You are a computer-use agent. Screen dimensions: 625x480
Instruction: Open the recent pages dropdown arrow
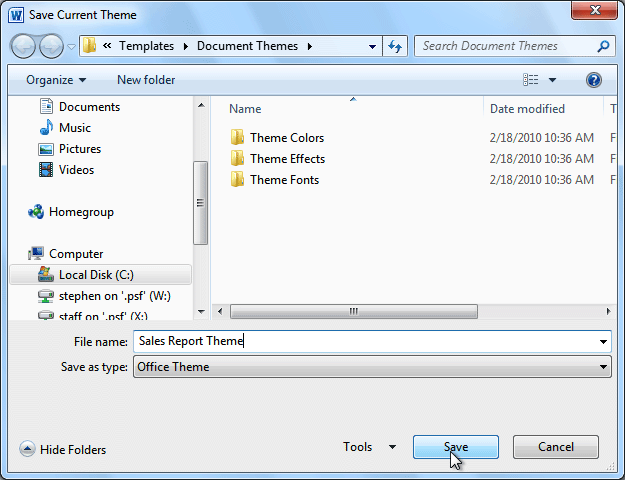point(71,47)
